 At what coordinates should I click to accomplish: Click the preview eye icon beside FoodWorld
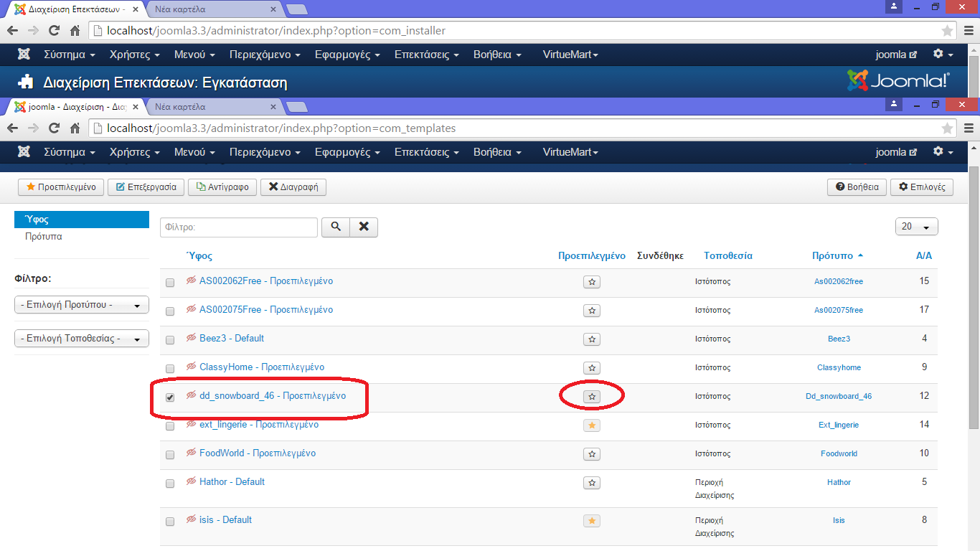(x=191, y=453)
